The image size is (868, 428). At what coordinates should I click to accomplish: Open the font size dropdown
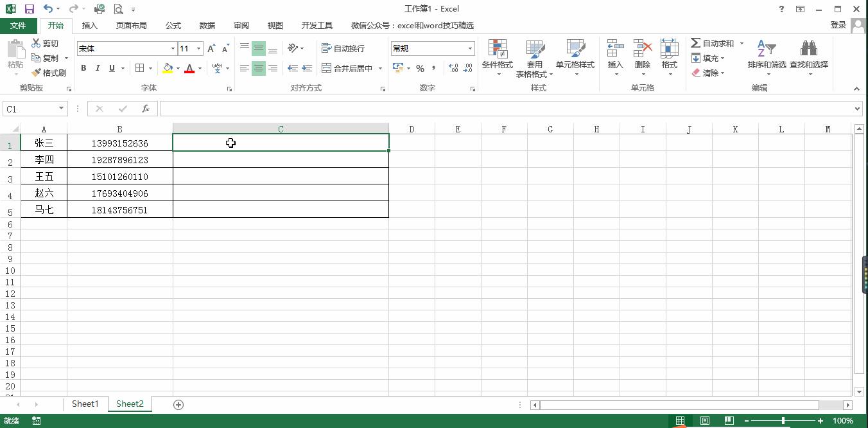(x=198, y=48)
